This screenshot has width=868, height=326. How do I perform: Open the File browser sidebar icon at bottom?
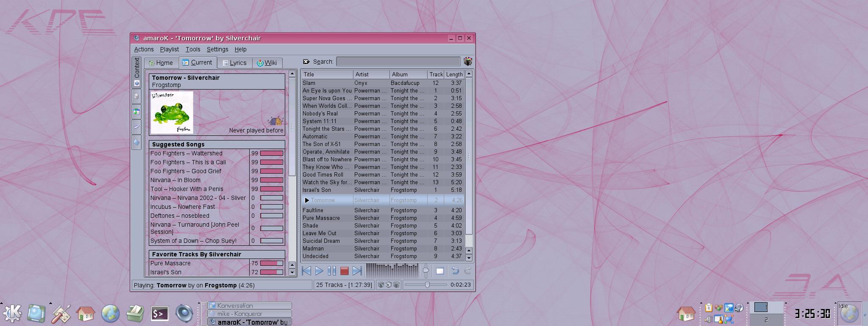(x=136, y=142)
